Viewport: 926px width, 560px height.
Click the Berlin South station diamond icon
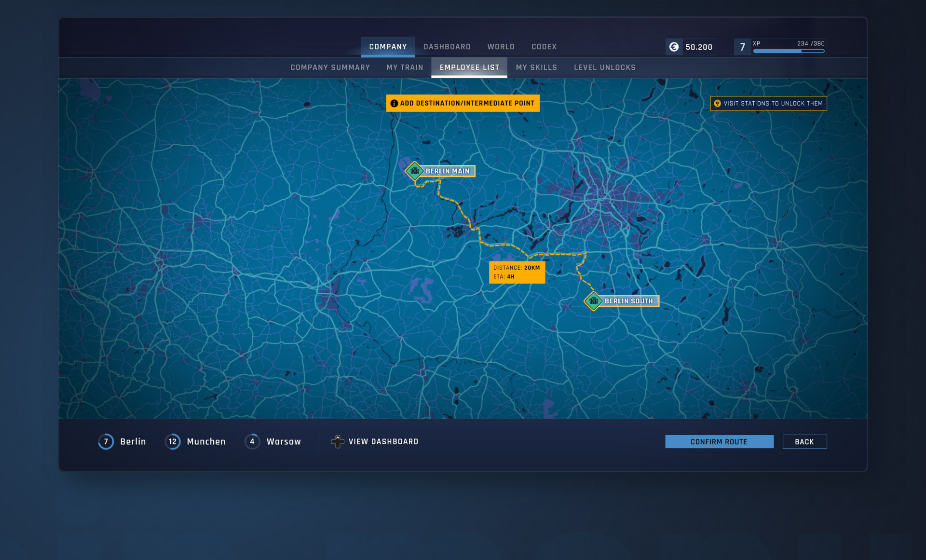click(593, 301)
